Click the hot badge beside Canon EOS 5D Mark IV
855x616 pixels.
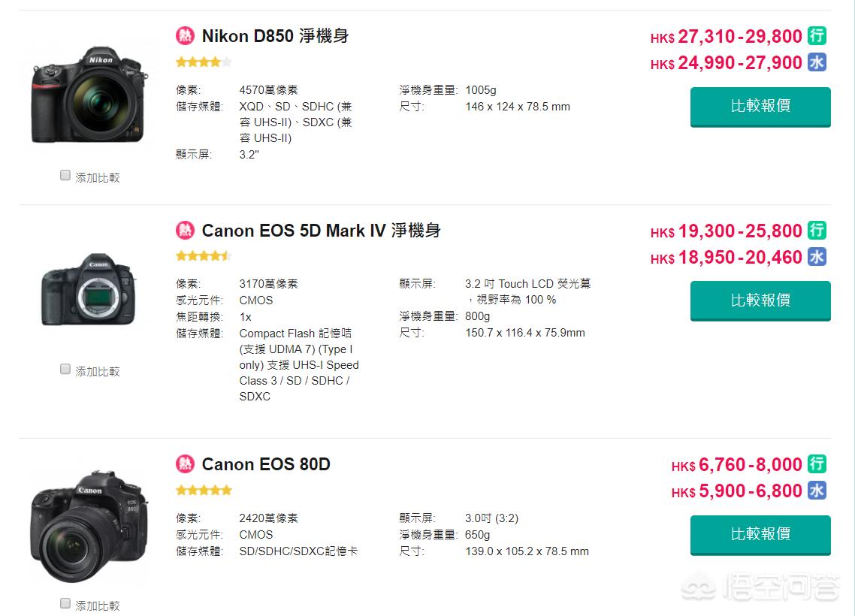pyautogui.click(x=185, y=231)
